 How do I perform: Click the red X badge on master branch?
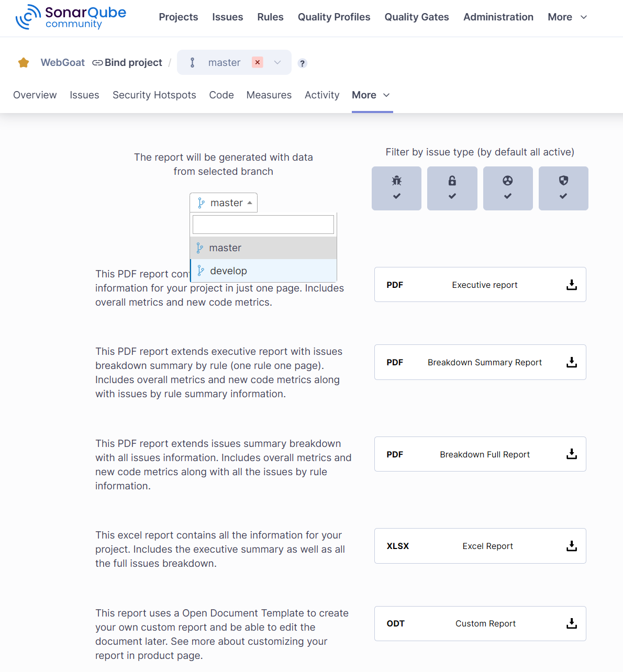click(257, 62)
